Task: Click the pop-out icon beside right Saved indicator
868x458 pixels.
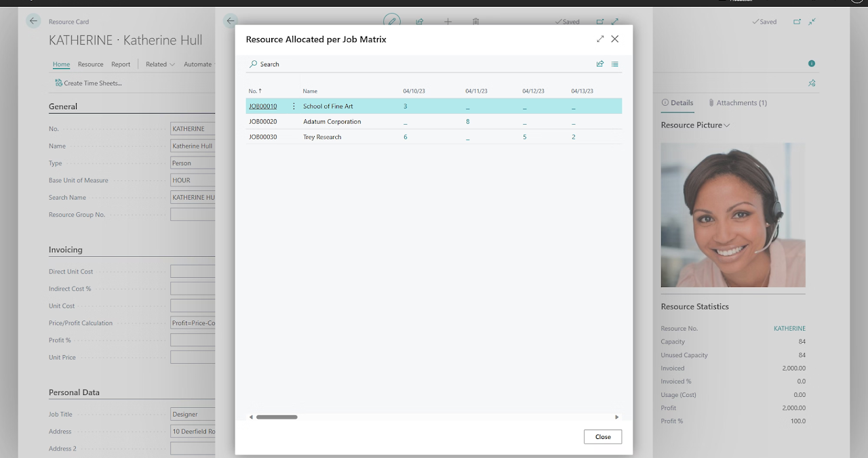Action: [x=797, y=22]
